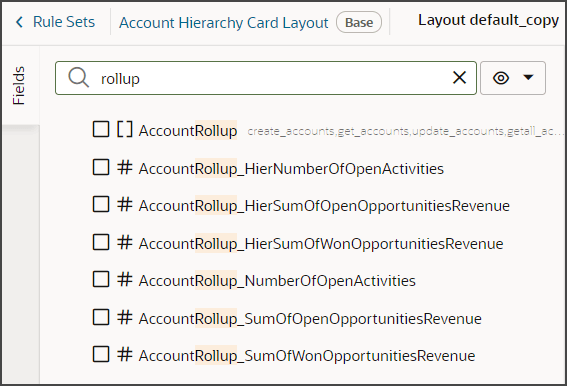The image size is (567, 386).
Task: Select the AccountRollup_SumOfWonOpportunitiesRevenue field label
Action: [x=307, y=356]
